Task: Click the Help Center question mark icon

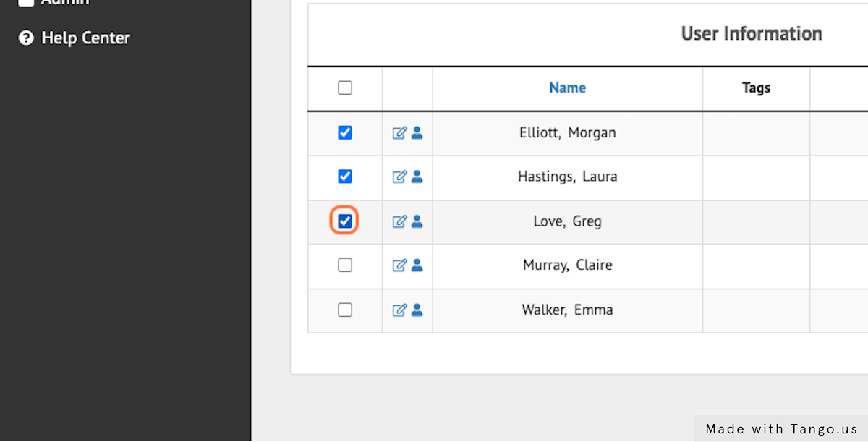Action: pos(26,38)
